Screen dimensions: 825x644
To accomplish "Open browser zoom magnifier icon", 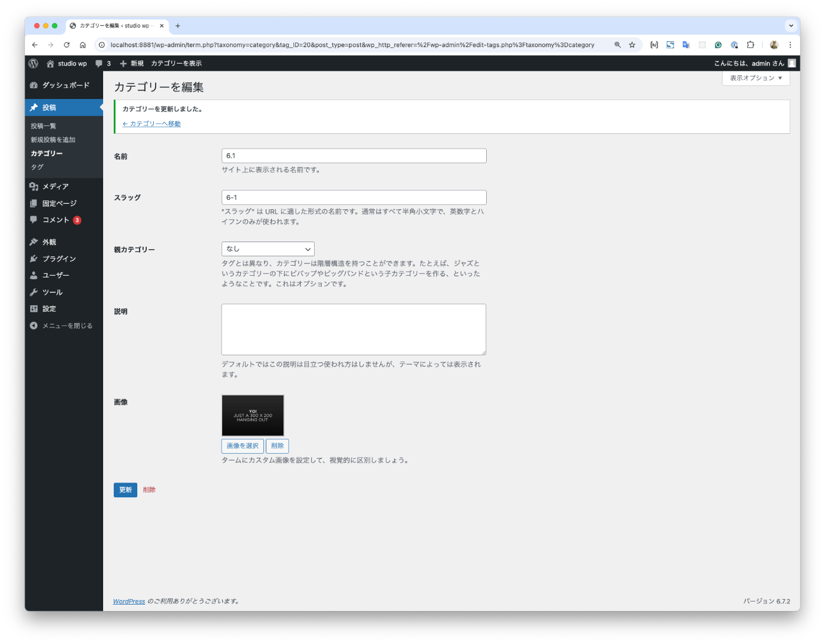I will (618, 45).
